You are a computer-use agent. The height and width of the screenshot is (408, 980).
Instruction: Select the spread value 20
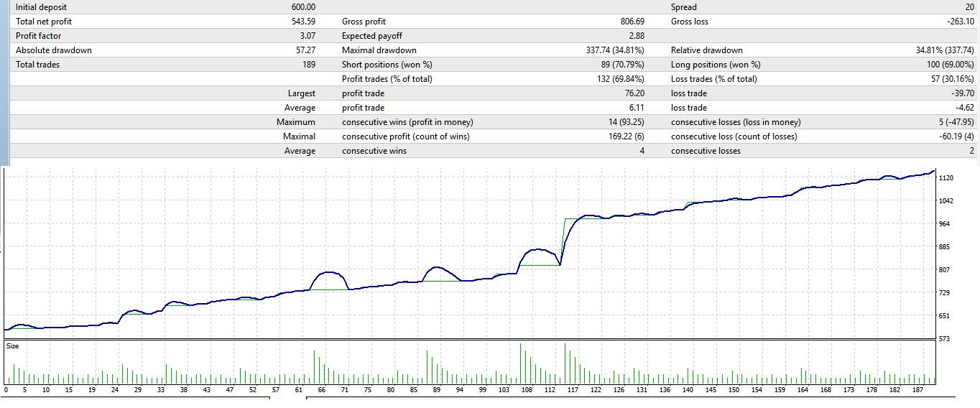tap(969, 7)
